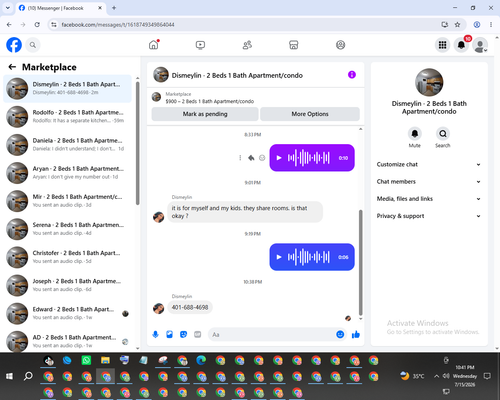The height and width of the screenshot is (400, 500).
Task: Go to Home feed icon
Action: pyautogui.click(x=154, y=45)
